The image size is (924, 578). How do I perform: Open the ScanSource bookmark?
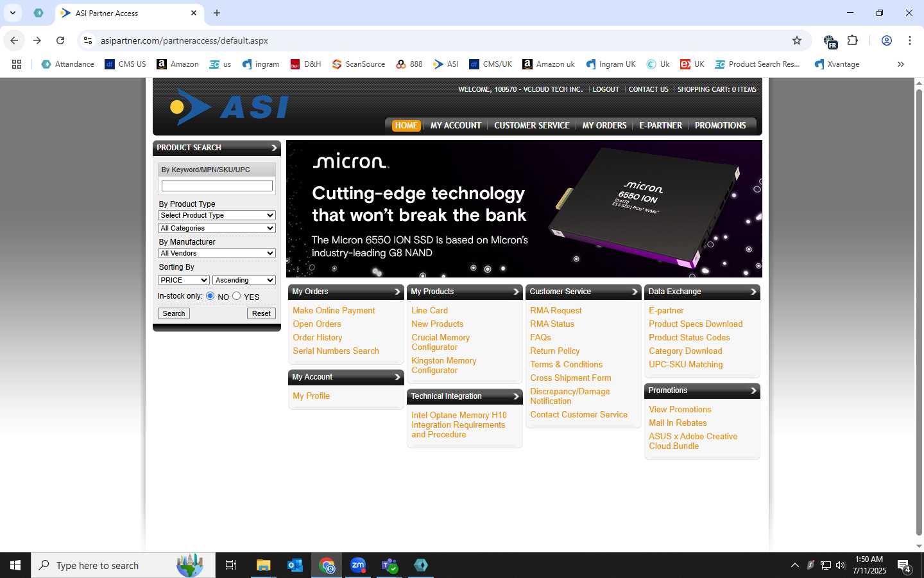tap(359, 64)
